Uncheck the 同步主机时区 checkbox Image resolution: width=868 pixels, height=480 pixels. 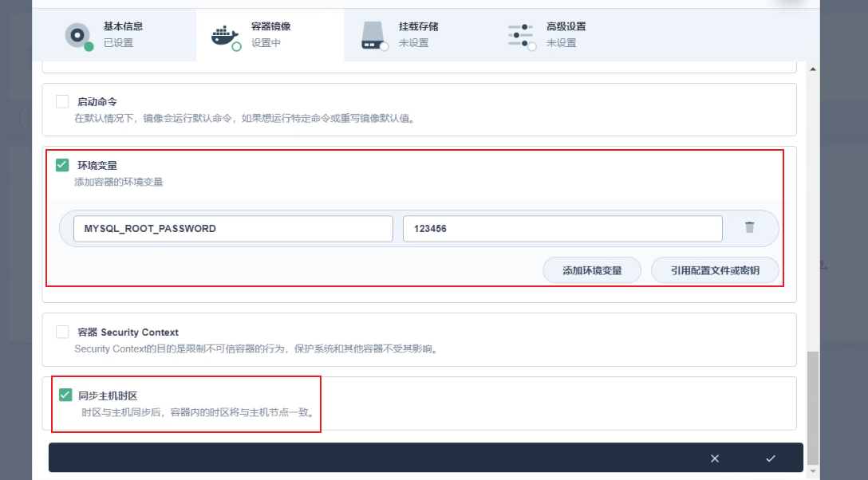(65, 395)
